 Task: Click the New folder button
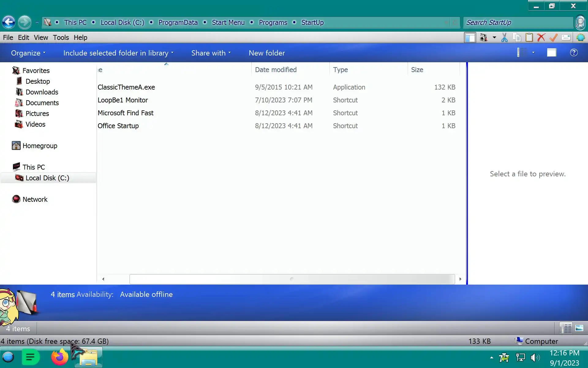266,53
